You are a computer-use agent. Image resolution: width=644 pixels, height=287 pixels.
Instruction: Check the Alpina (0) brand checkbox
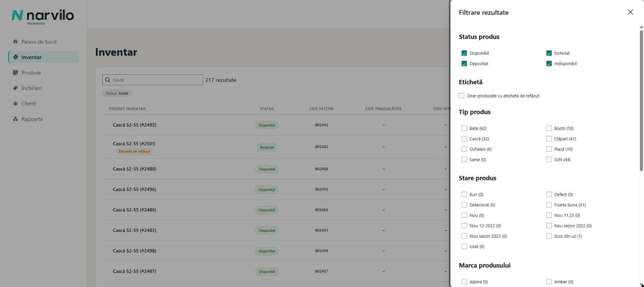[464, 282]
